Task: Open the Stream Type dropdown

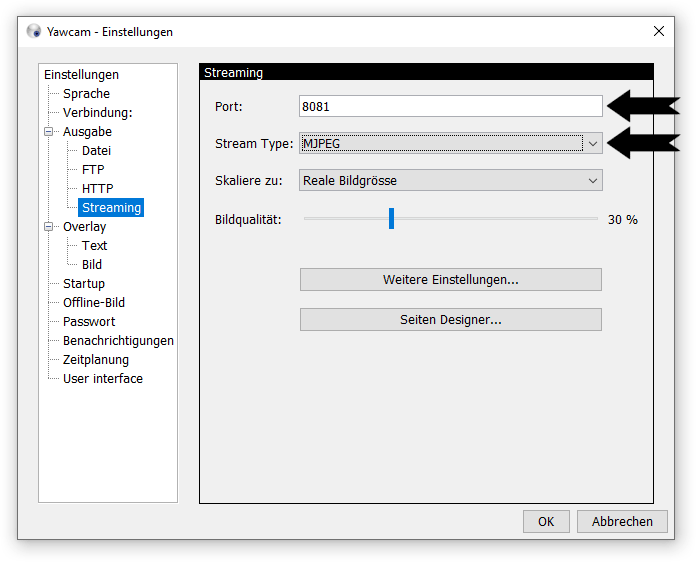Action: 592,144
